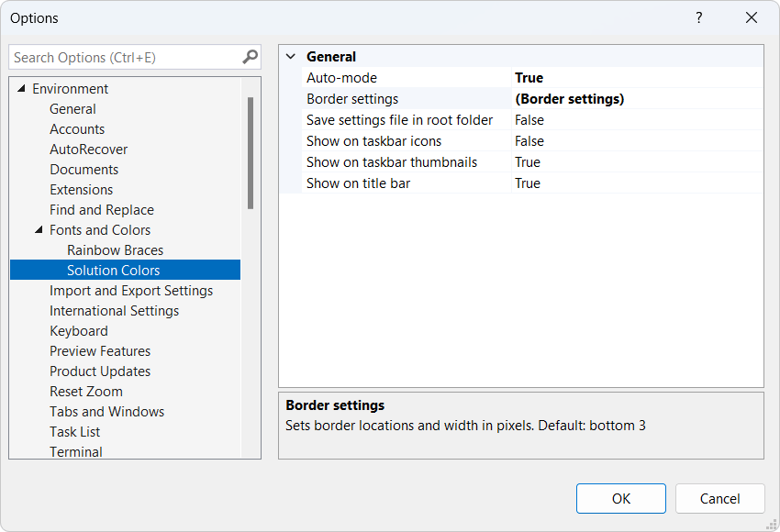The width and height of the screenshot is (780, 532).
Task: Select the Terminal settings entry
Action: click(x=76, y=451)
